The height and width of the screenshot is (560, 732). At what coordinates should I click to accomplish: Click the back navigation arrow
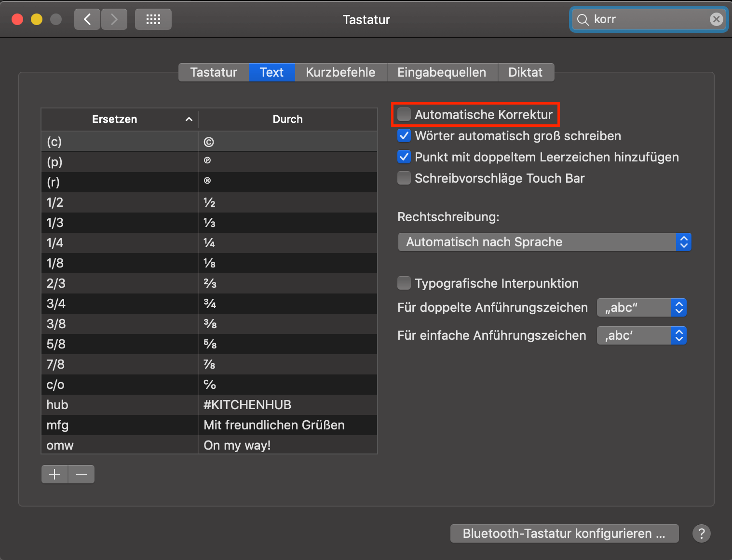[x=87, y=19]
